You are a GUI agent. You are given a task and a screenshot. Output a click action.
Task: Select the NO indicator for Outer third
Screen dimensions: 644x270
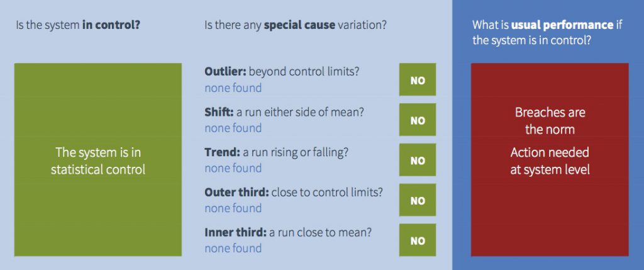[418, 200]
